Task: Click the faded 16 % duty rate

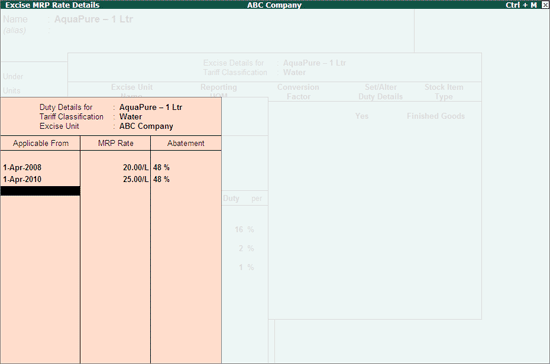Action: tap(244, 229)
